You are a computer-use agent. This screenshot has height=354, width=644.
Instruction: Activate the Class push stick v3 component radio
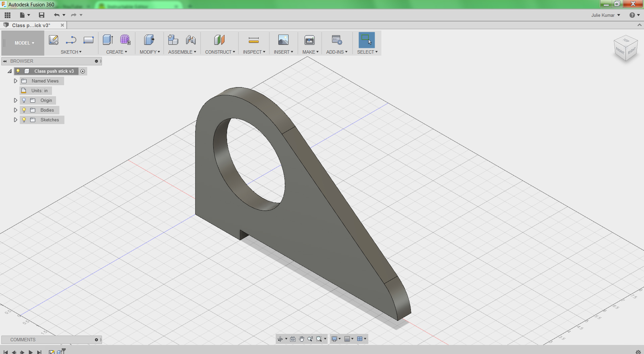coord(83,71)
